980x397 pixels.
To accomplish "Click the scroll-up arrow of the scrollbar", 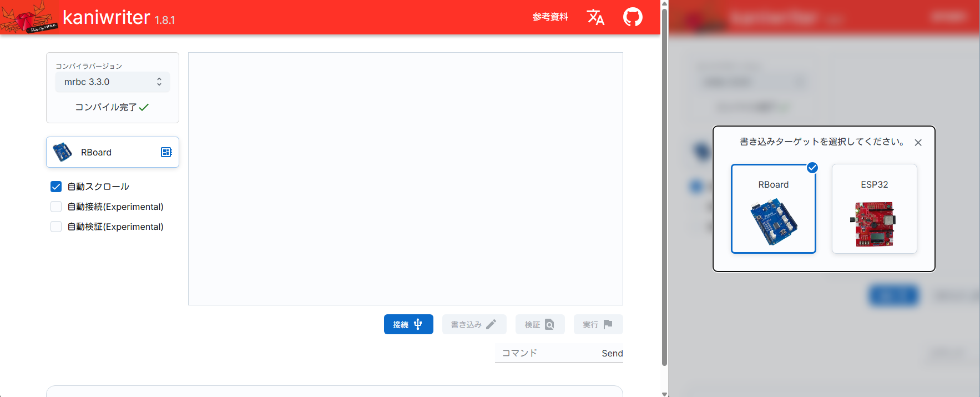I will click(x=664, y=3).
